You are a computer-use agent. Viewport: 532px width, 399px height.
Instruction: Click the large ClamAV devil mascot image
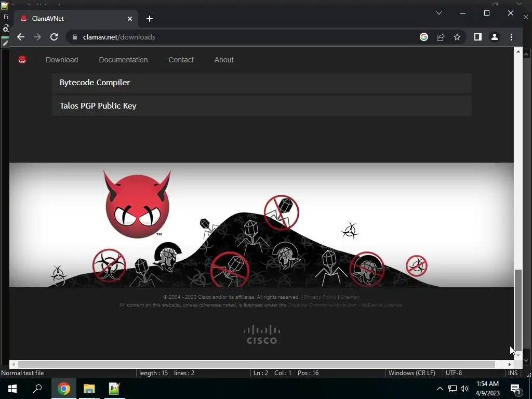(x=137, y=204)
